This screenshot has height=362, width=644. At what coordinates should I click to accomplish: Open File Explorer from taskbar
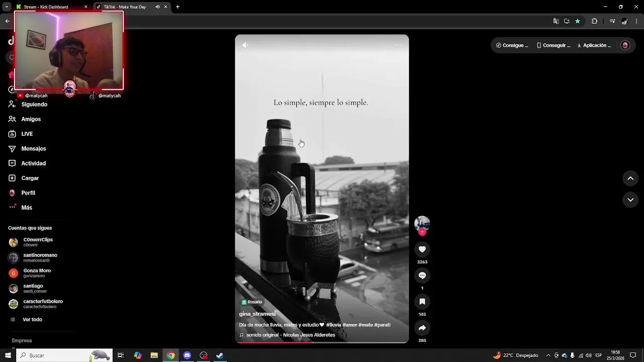pos(154,355)
